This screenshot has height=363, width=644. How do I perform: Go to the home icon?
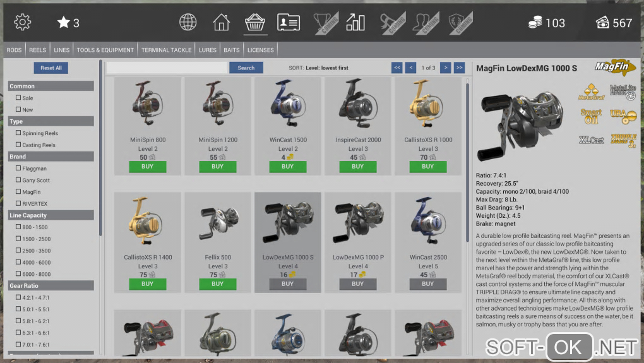coord(222,22)
